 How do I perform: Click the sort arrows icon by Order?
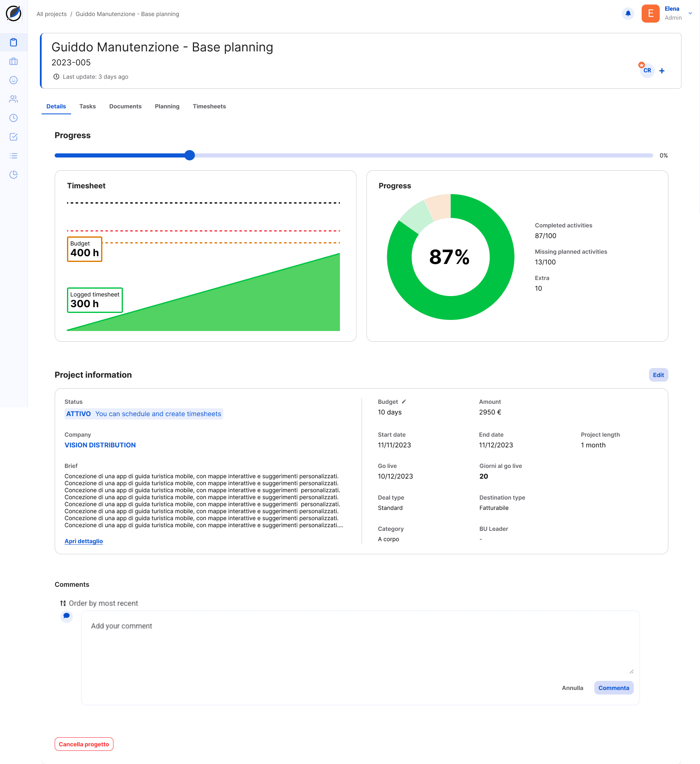point(63,603)
